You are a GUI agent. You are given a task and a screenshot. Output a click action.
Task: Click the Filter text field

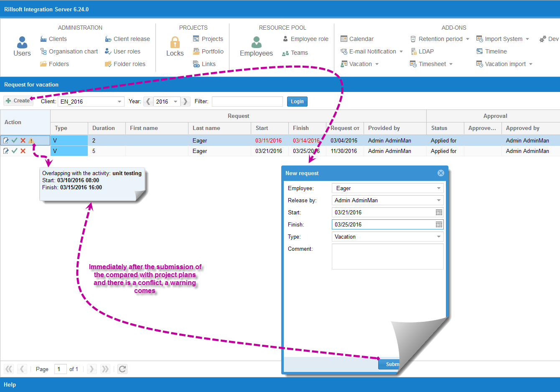pyautogui.click(x=247, y=102)
